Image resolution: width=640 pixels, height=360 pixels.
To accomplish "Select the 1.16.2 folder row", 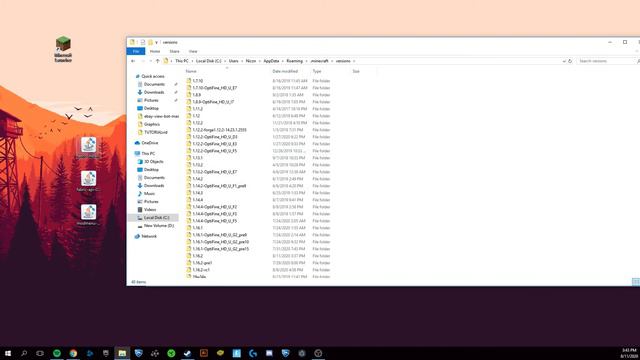I will [198, 256].
